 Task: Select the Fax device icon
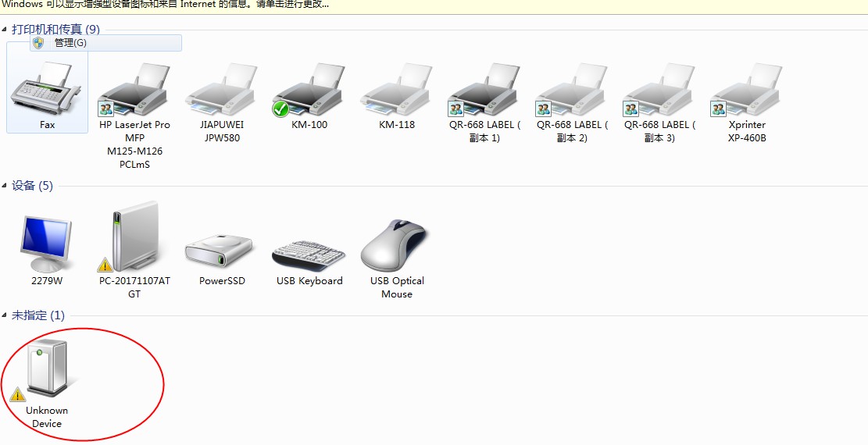tap(47, 87)
